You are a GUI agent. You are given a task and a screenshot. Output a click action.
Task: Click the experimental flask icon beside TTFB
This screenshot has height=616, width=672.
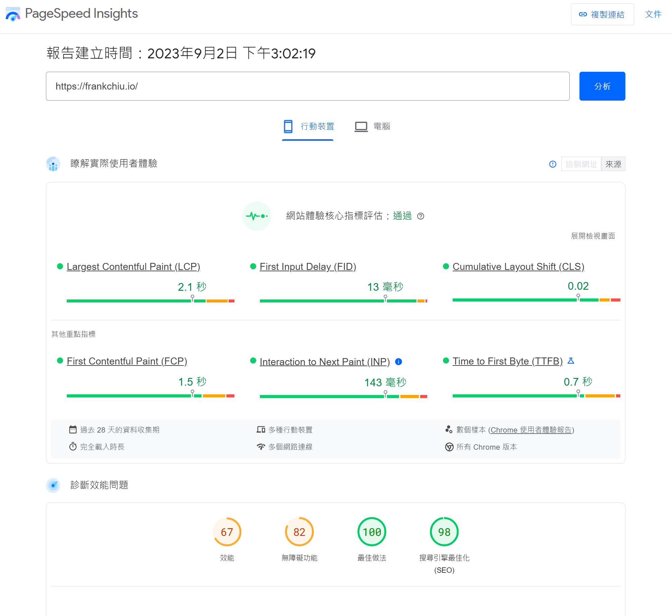571,361
